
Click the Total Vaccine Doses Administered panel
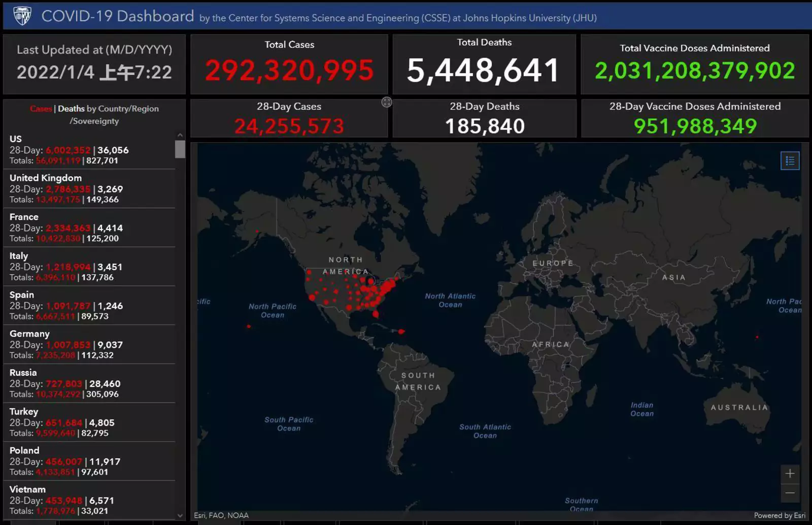pos(694,64)
